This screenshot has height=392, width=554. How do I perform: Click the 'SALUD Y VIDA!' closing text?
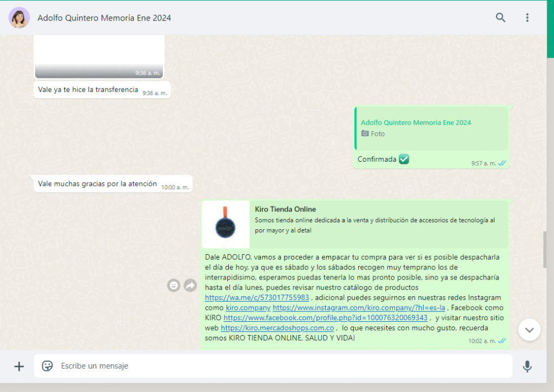[x=330, y=338]
